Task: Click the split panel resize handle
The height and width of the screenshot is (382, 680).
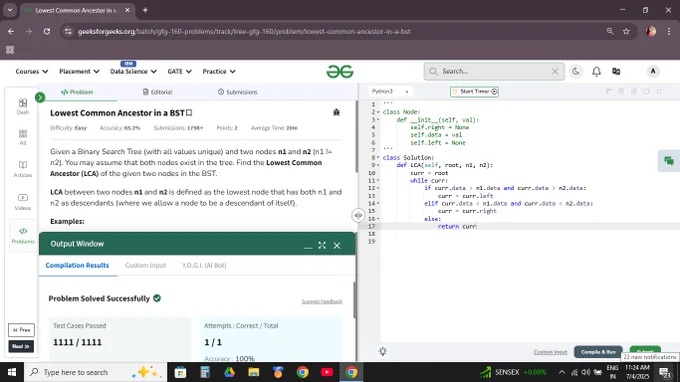Action: point(358,215)
